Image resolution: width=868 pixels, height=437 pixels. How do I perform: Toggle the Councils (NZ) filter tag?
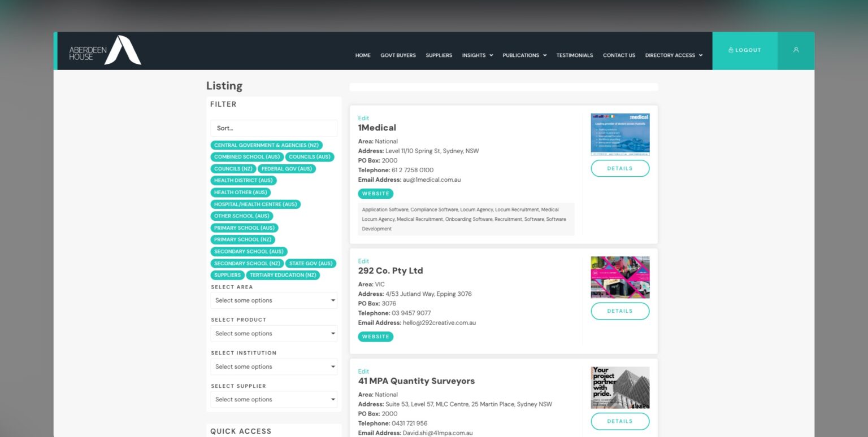[x=233, y=169]
